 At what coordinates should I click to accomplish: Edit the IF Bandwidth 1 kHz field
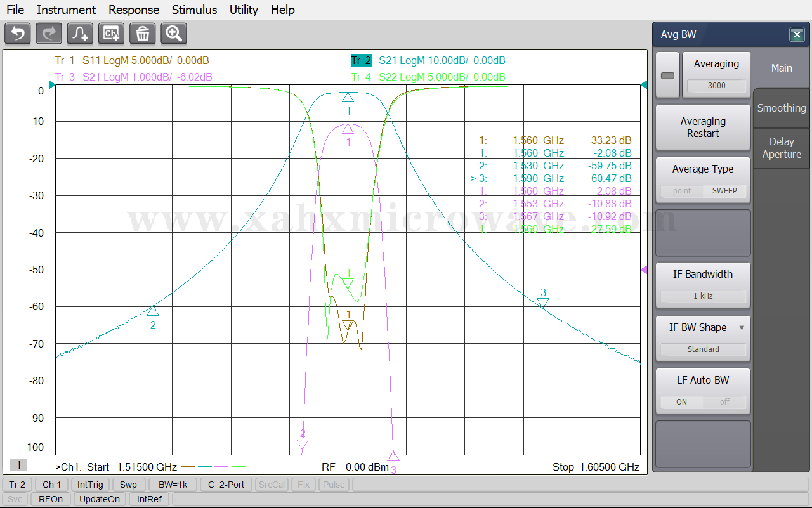pos(703,296)
